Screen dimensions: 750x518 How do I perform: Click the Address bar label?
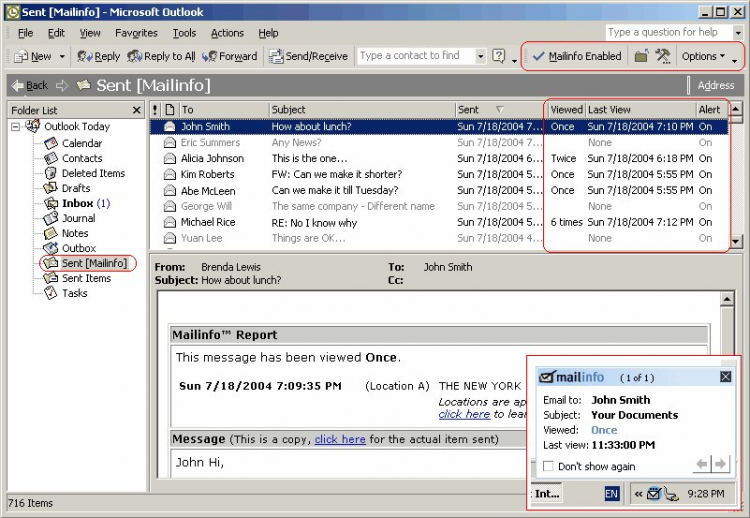point(716,85)
